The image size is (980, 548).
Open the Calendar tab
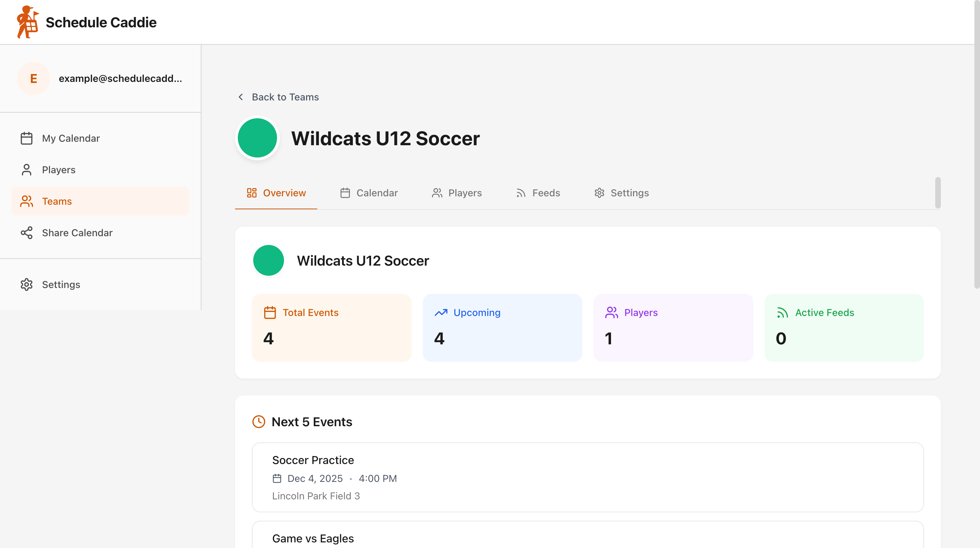pos(369,193)
